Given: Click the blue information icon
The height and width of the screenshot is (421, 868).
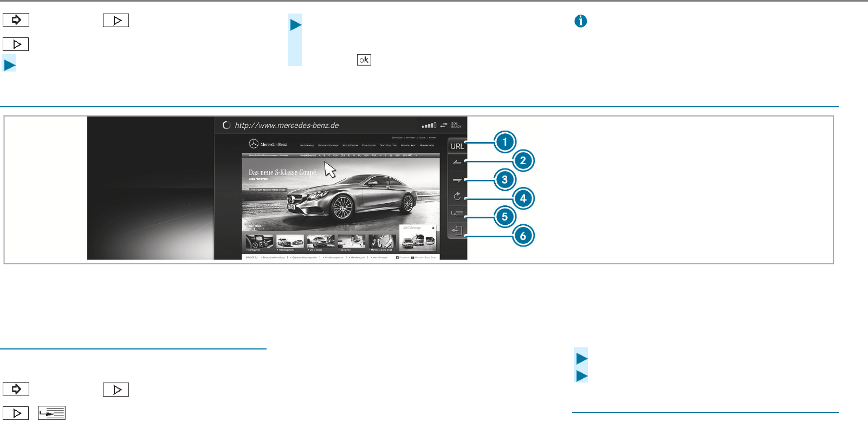Looking at the screenshot, I should coord(580,21).
